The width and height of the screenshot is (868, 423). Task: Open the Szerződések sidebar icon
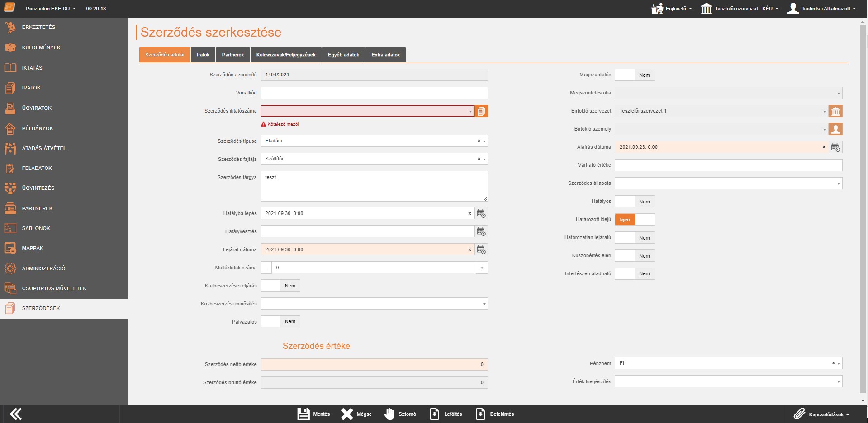click(10, 308)
